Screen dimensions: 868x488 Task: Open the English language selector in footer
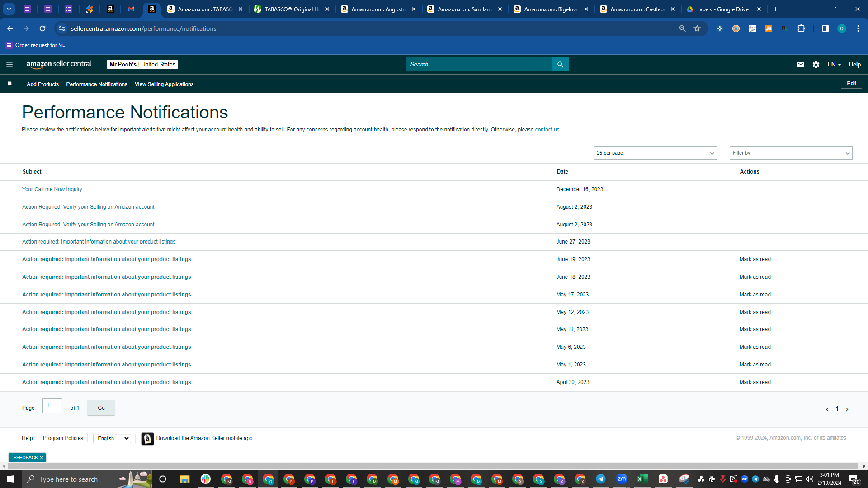click(112, 439)
